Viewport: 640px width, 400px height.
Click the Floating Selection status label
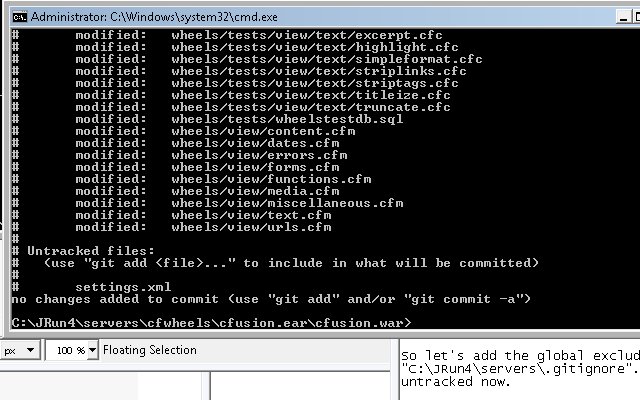150,350
